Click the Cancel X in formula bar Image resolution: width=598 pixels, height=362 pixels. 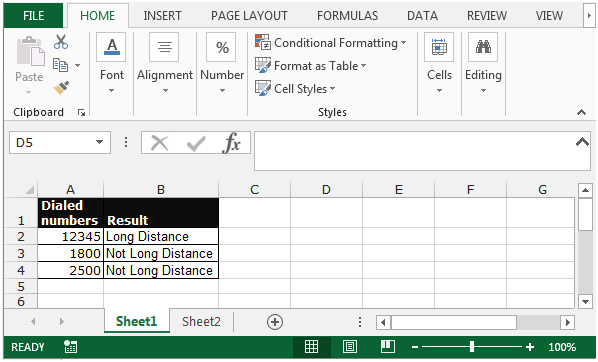pos(159,143)
